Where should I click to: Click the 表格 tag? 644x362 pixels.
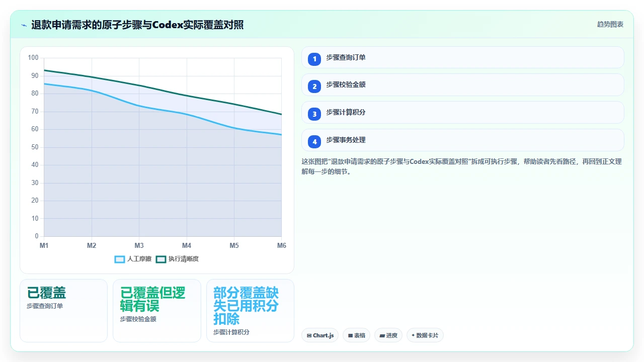click(356, 335)
